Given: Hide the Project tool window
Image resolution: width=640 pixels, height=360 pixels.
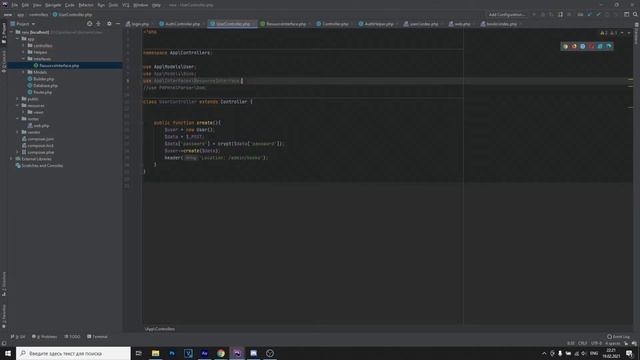Looking at the screenshot, I should tap(118, 24).
